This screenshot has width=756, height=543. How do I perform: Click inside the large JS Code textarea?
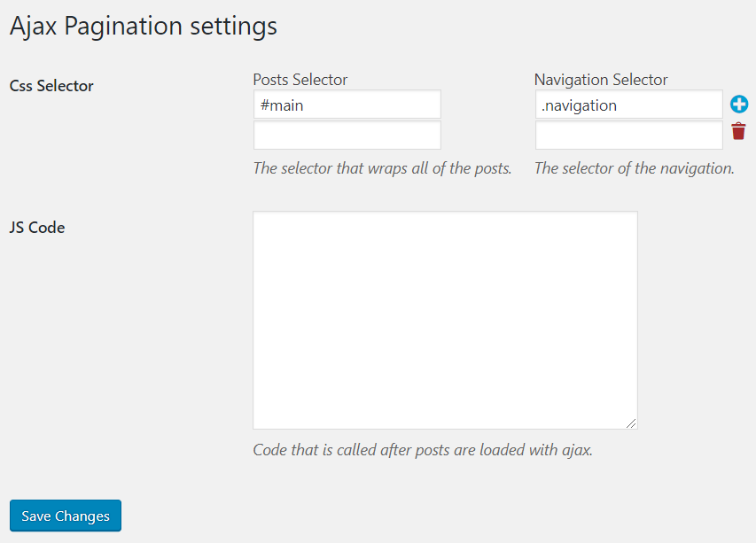(x=445, y=320)
